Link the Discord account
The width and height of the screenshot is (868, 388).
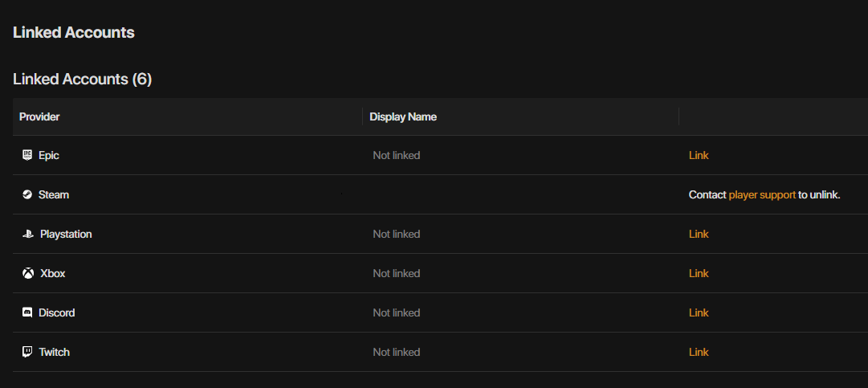point(699,312)
